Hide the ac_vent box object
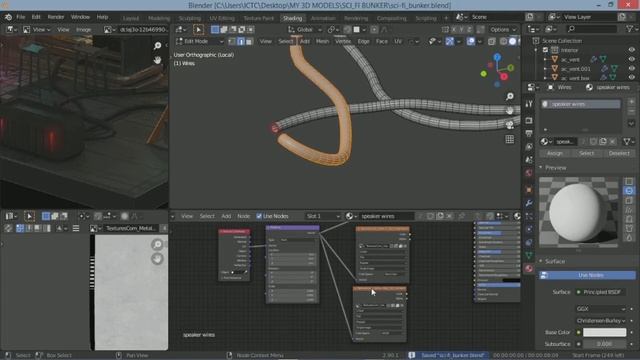The width and height of the screenshot is (640, 360). 631,77
